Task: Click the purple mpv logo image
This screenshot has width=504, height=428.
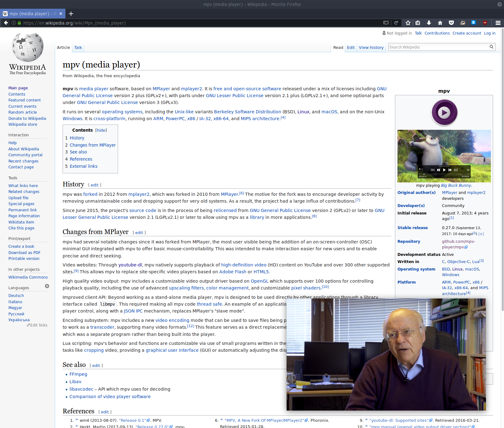Action: coord(444,112)
